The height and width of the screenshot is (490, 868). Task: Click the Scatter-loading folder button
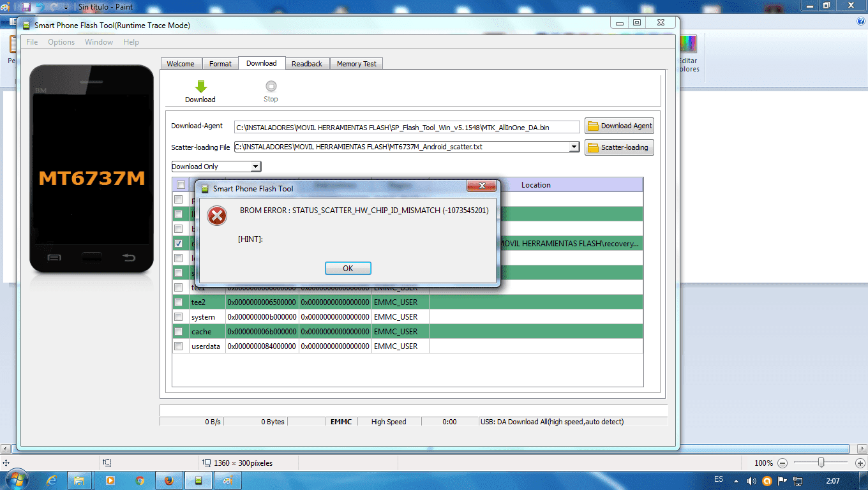619,147
